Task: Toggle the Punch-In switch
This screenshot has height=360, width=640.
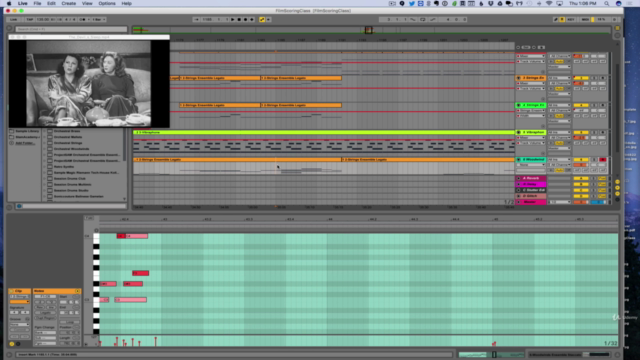Action: pyautogui.click(x=413, y=19)
